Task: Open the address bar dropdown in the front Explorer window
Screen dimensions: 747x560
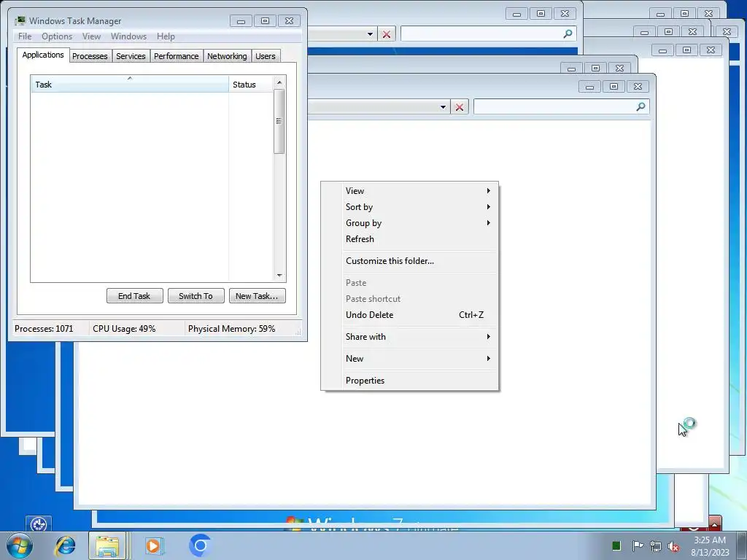Action: coord(443,107)
